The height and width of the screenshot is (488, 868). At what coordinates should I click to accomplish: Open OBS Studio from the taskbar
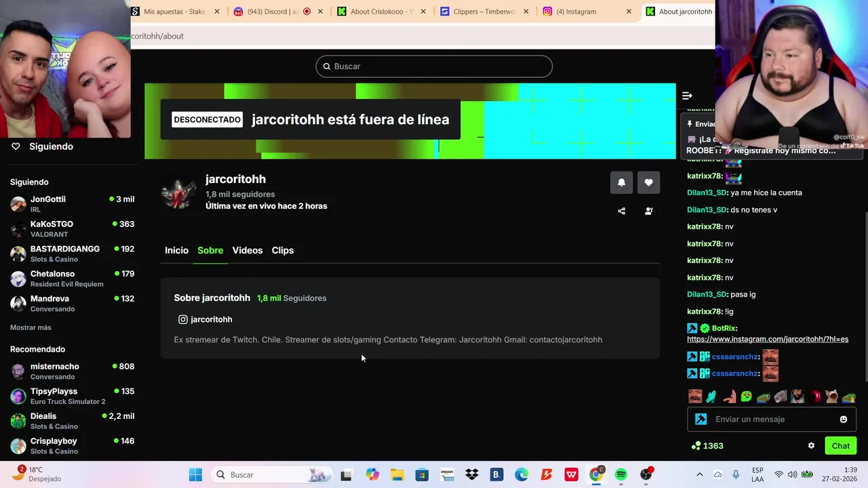point(646,474)
